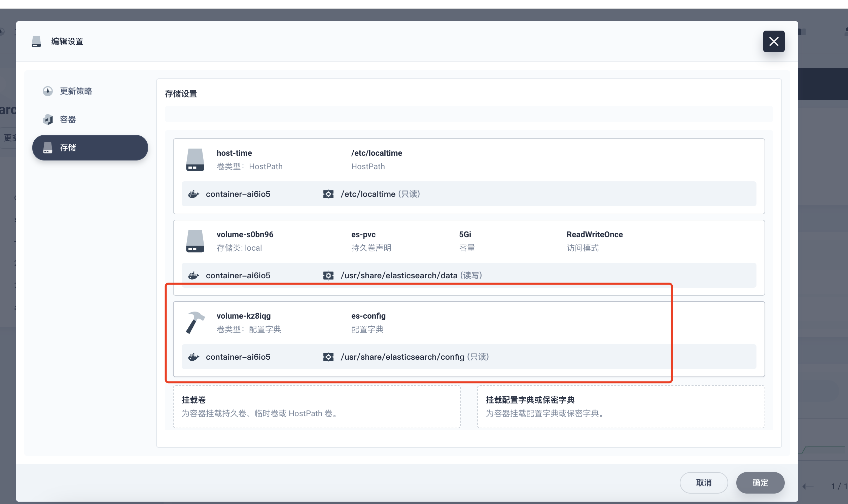Select the 存储 tab

[90, 148]
